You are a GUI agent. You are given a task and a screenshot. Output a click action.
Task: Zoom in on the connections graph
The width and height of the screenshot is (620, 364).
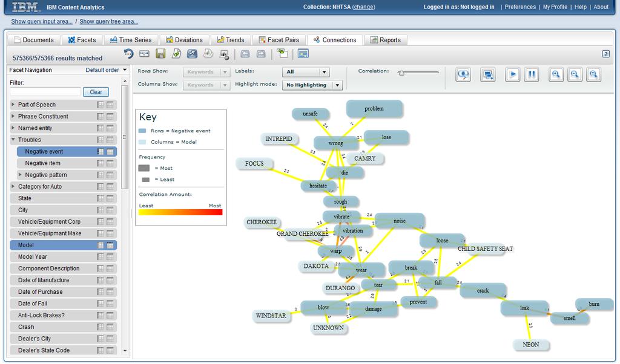coord(556,74)
